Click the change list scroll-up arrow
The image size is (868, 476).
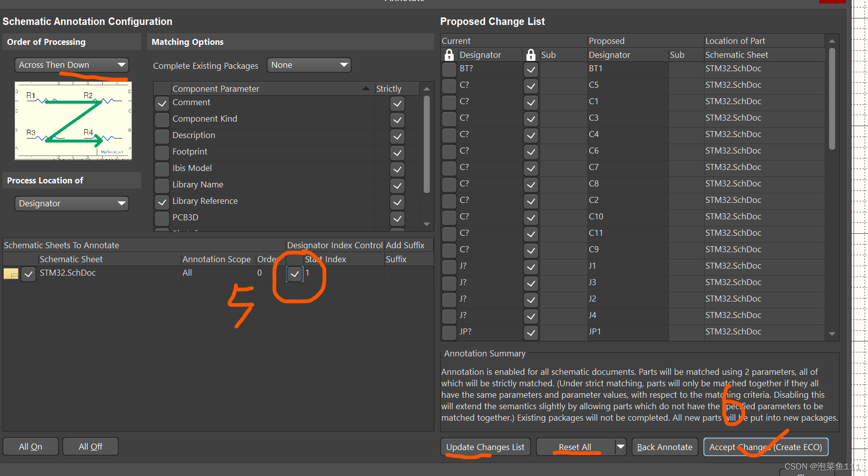(x=832, y=41)
